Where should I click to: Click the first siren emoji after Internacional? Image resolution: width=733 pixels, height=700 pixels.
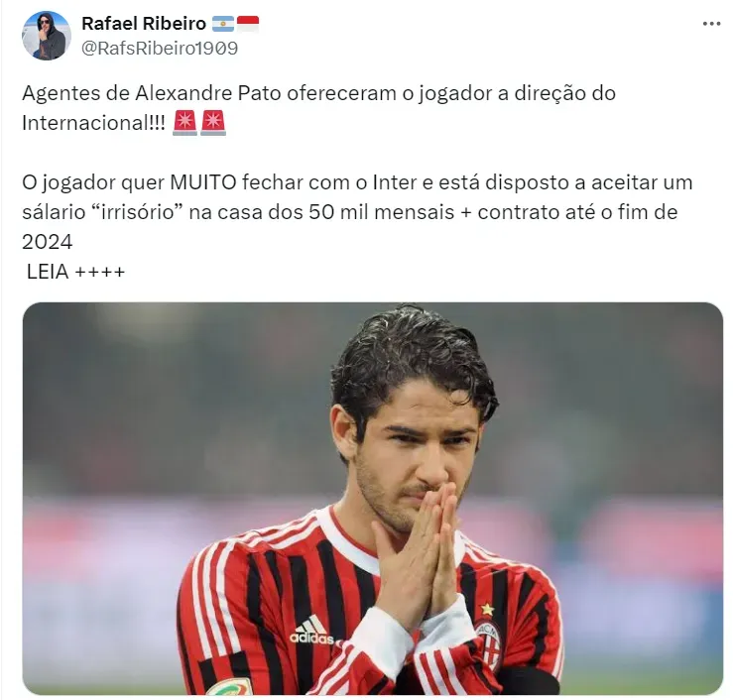pos(184,123)
